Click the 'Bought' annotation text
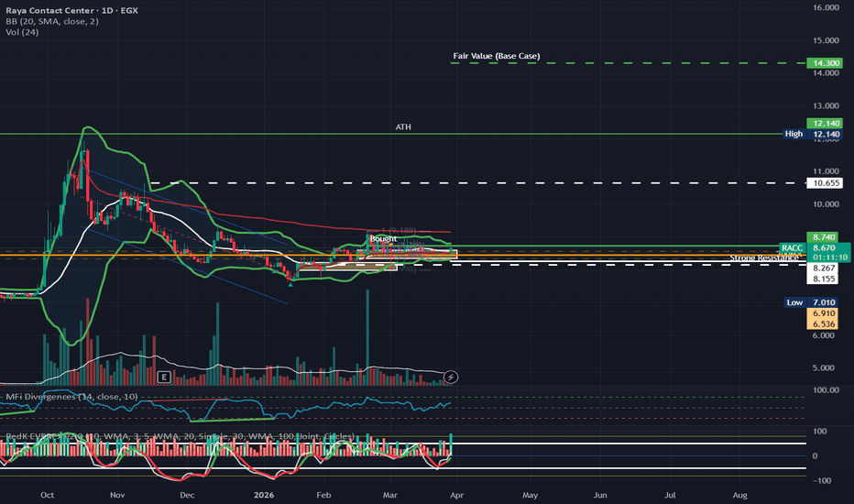The width and height of the screenshot is (854, 504). [x=382, y=239]
